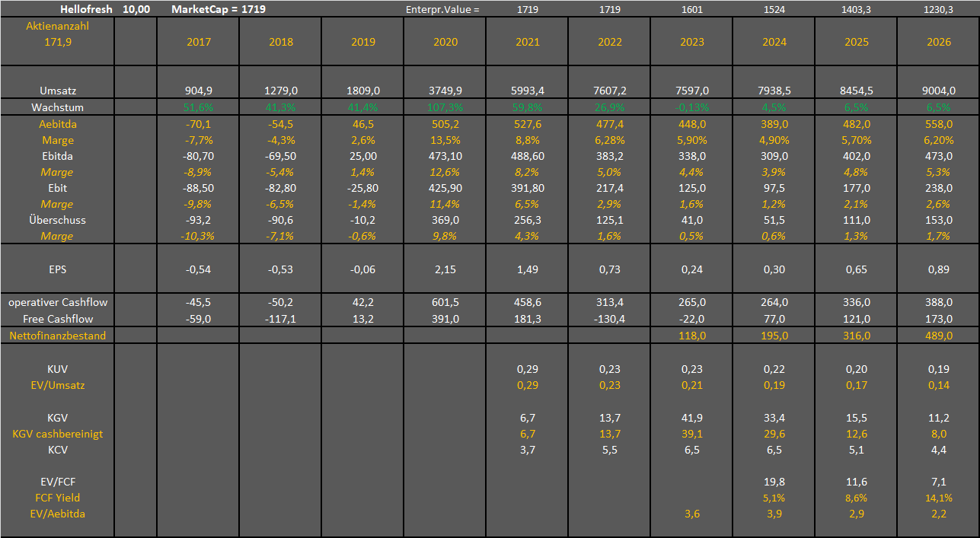Select EPS value 0,89 for 2026
This screenshot has width=980, height=538.
point(939,269)
